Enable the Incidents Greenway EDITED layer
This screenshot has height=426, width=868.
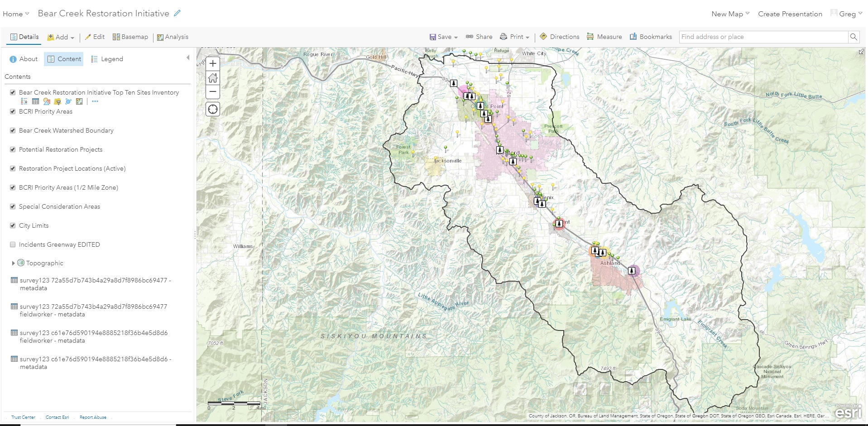[13, 244]
